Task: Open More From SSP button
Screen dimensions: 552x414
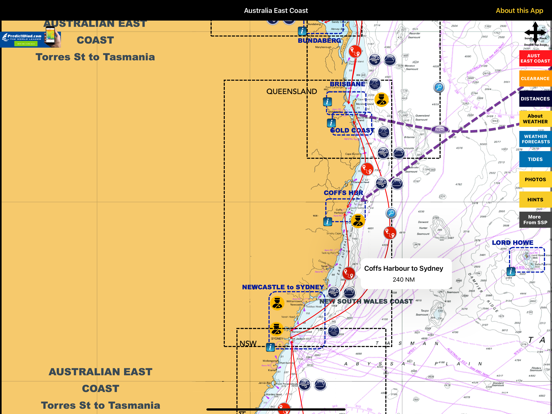Action: coord(535,220)
